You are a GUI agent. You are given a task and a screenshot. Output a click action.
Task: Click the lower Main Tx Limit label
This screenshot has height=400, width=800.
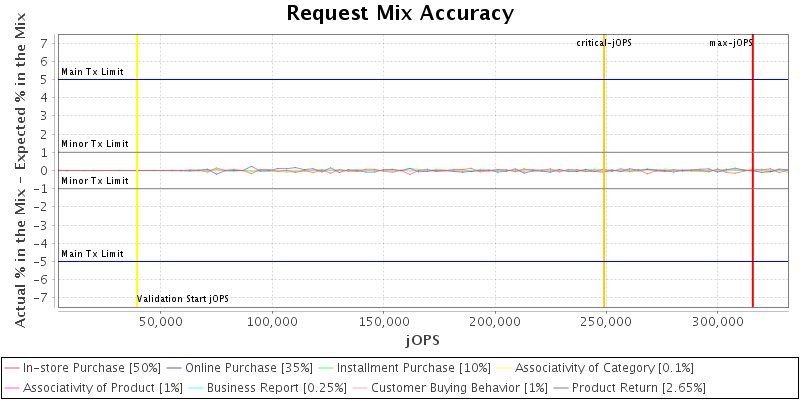click(92, 254)
